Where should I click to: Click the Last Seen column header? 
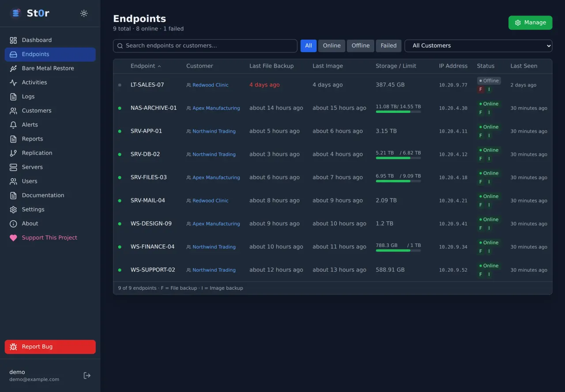(524, 66)
